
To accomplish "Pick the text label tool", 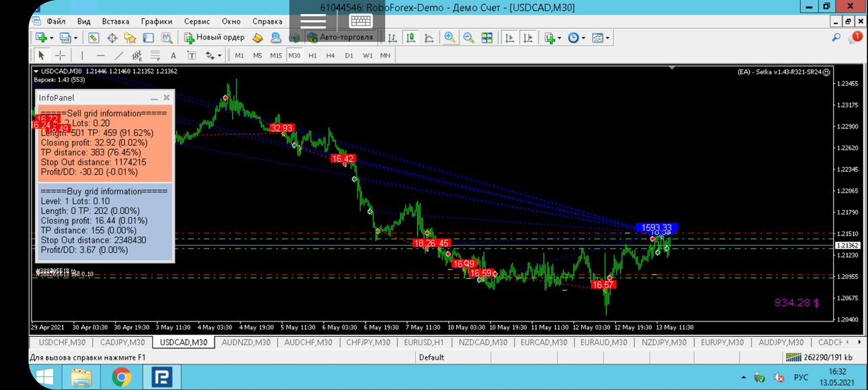I will coord(173,55).
